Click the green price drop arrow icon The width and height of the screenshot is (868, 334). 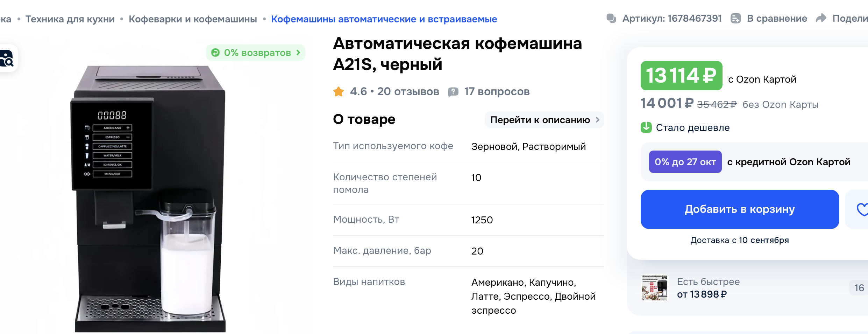[x=646, y=127]
